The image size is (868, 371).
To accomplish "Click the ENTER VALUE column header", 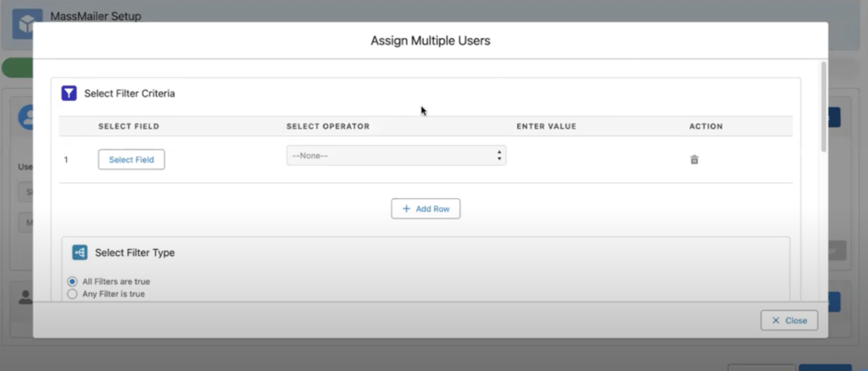I will point(547,126).
